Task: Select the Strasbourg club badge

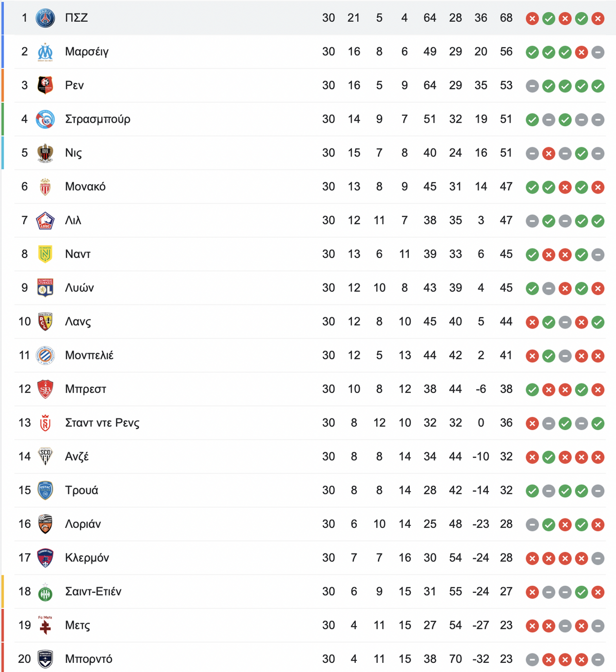Action: tap(45, 119)
